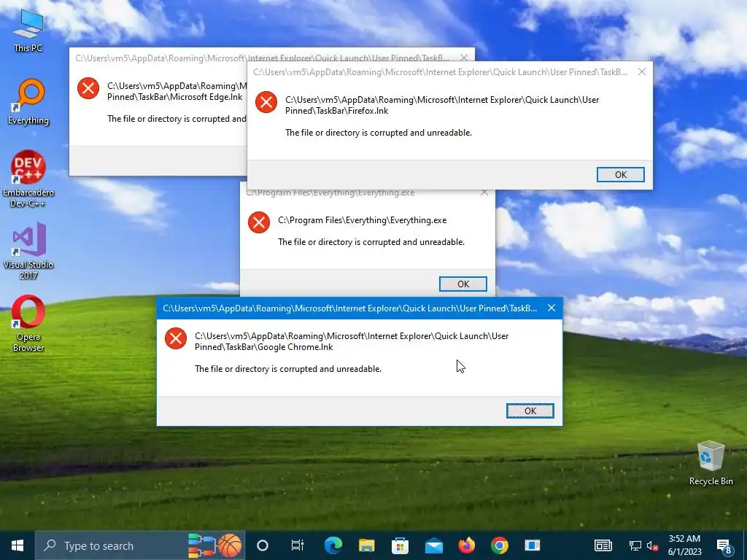The width and height of the screenshot is (747, 560).
Task: Click the Pinned\TaskBar\Google Chrome.lnk path text
Action: tap(264, 347)
